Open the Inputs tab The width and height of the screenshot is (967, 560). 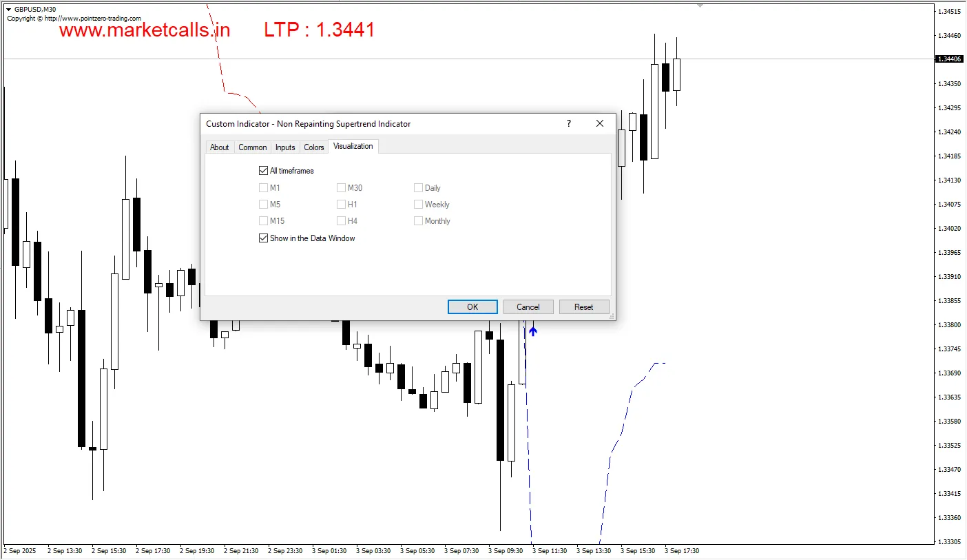(x=285, y=147)
